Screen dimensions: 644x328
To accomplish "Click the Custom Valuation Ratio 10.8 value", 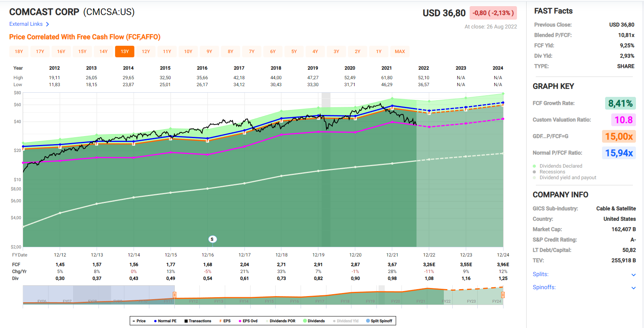I will 623,120.
